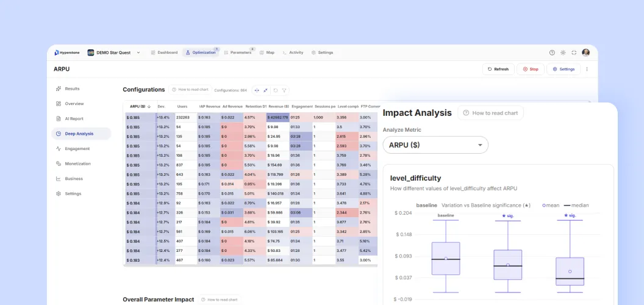Open Overview in the sidebar

(81, 104)
